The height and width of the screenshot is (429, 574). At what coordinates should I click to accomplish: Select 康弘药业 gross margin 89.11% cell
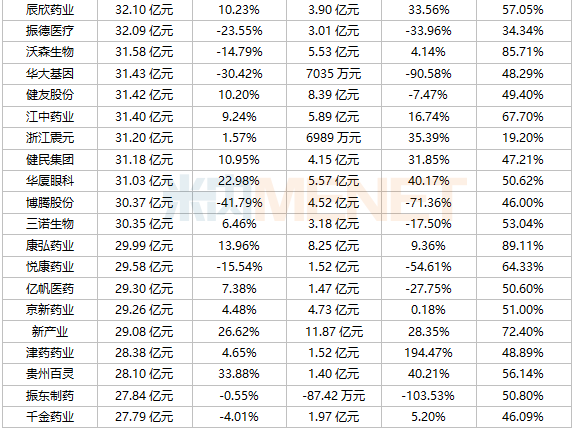tap(523, 246)
